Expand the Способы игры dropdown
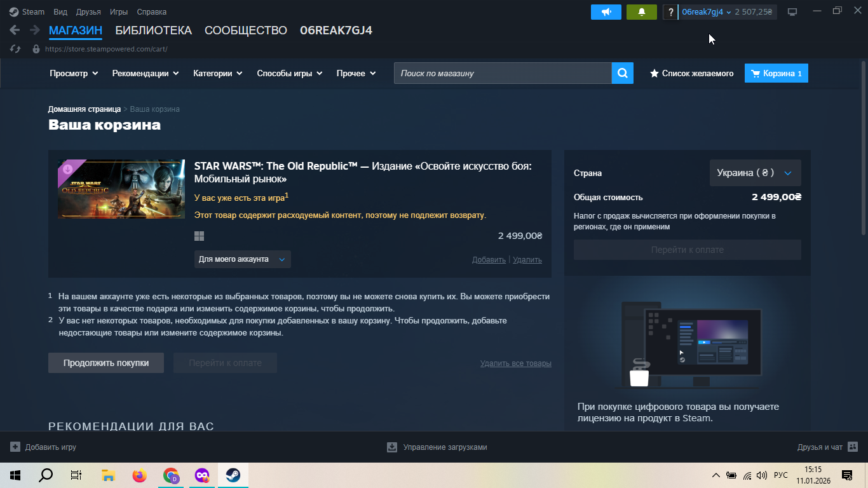The height and width of the screenshot is (488, 868). pos(290,73)
